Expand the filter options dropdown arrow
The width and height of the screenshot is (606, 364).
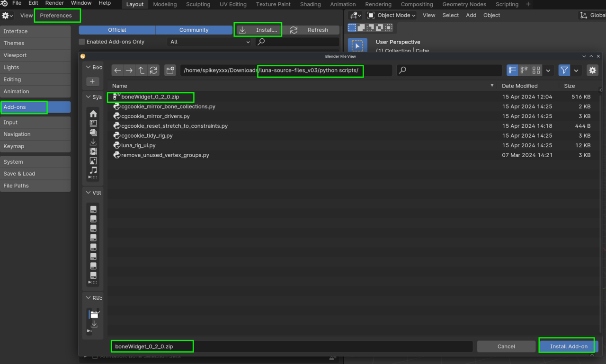[576, 70]
